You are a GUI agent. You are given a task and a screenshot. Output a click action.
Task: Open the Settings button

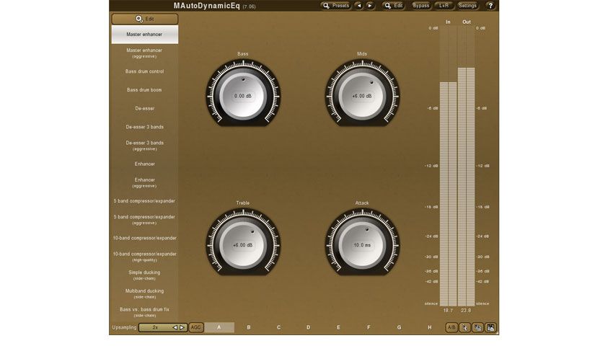click(467, 6)
